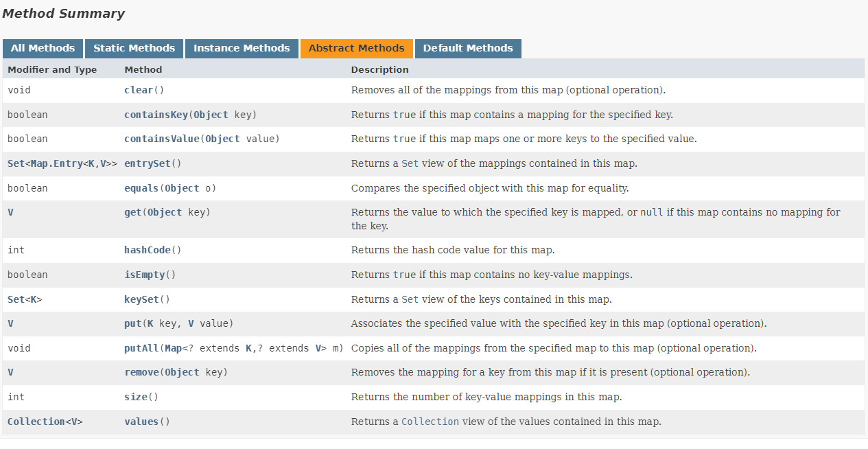
Task: Click V return type in the remove row
Action: (x=10, y=372)
